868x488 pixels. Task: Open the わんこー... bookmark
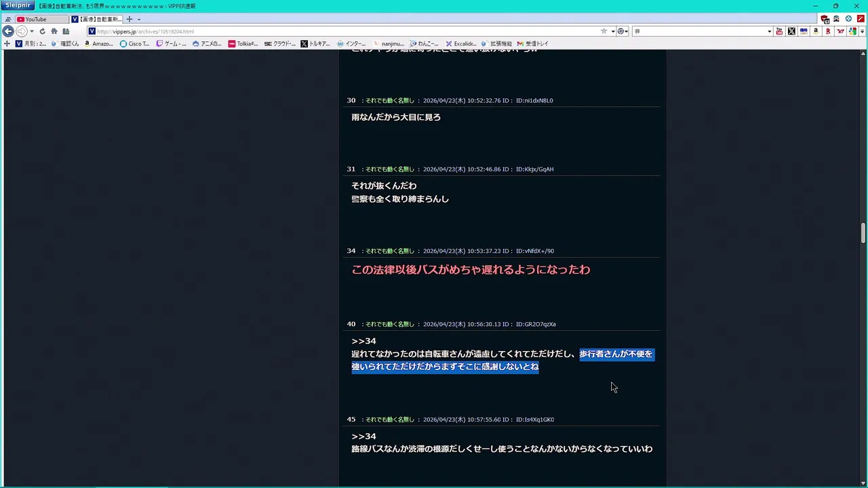424,43
